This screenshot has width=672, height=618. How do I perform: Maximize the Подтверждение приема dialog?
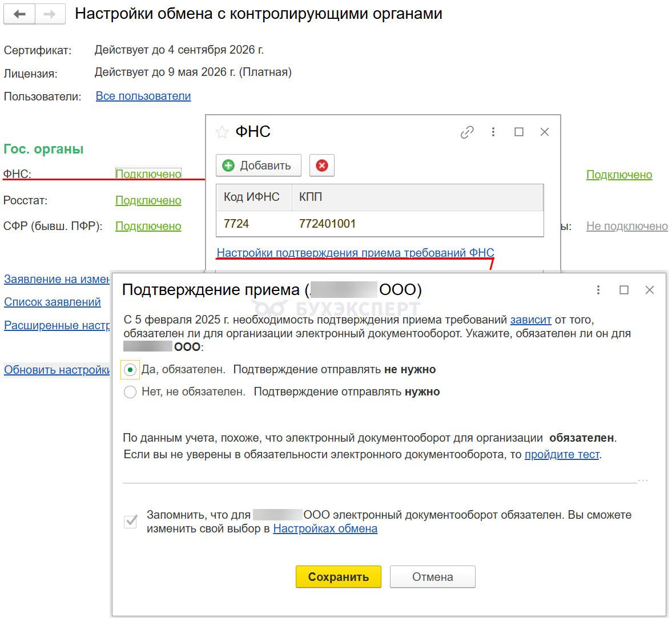pos(624,290)
